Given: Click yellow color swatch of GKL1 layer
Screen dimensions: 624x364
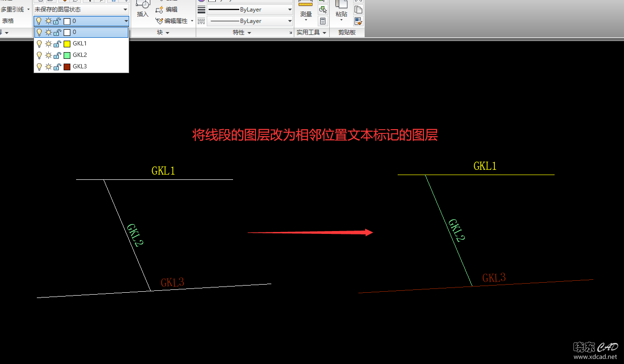Looking at the screenshot, I should pos(67,44).
